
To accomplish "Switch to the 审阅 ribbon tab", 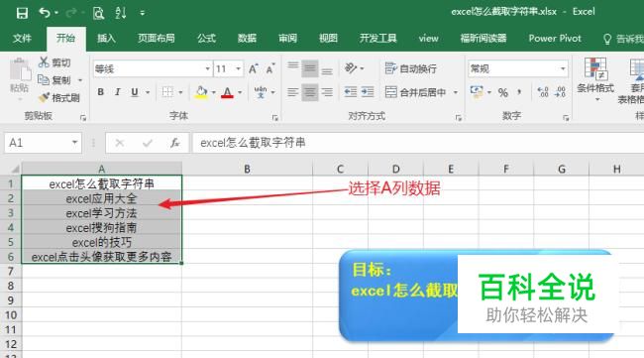I will pyautogui.click(x=287, y=39).
